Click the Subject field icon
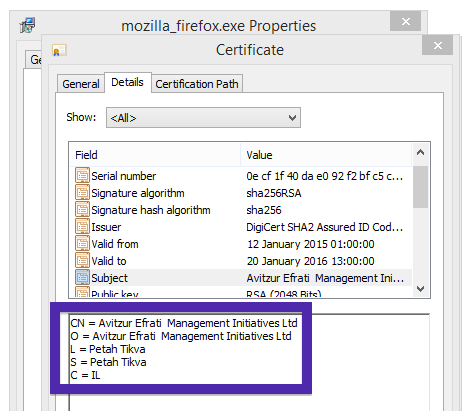The width and height of the screenshot is (474, 411). tap(82, 277)
